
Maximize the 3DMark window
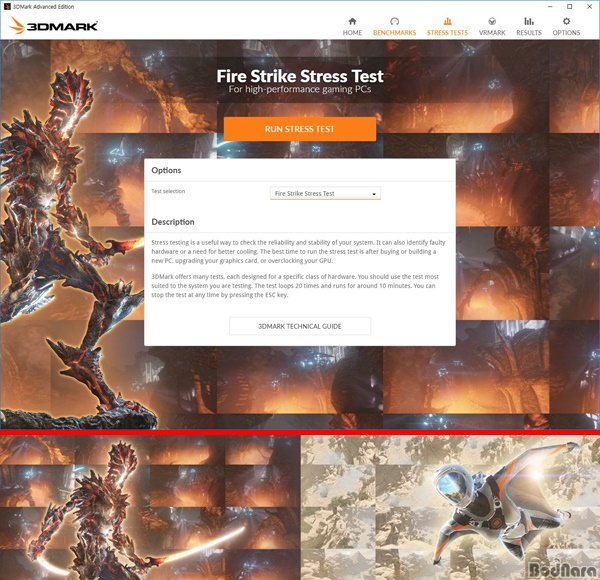[x=569, y=6]
